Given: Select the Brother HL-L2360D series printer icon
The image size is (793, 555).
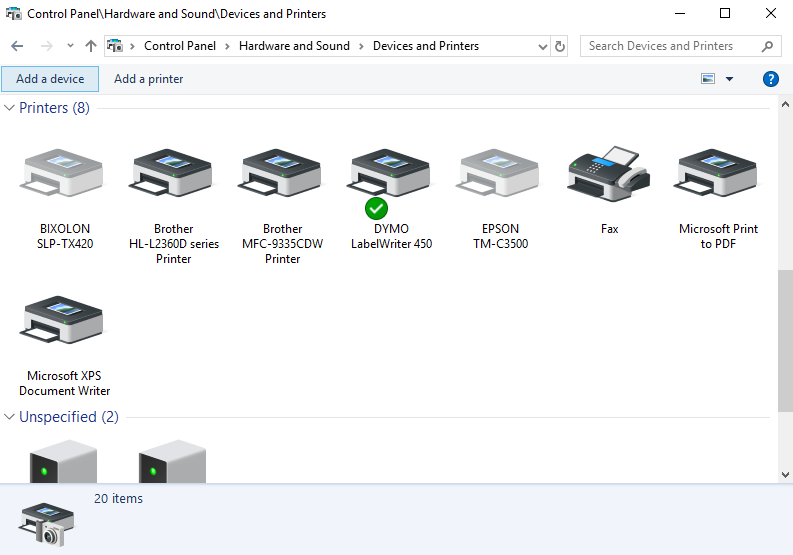Looking at the screenshot, I should coord(170,172).
